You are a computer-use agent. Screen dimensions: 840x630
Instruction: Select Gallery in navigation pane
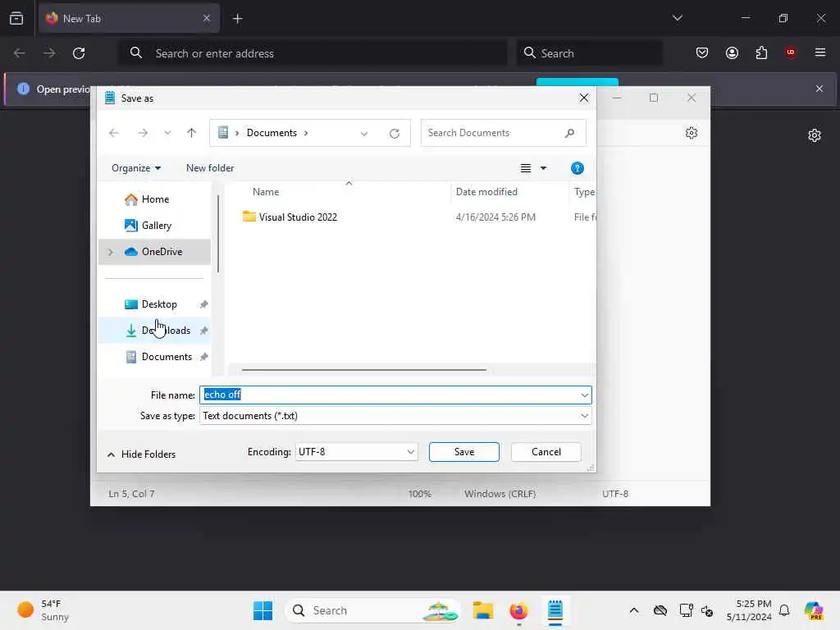click(155, 226)
